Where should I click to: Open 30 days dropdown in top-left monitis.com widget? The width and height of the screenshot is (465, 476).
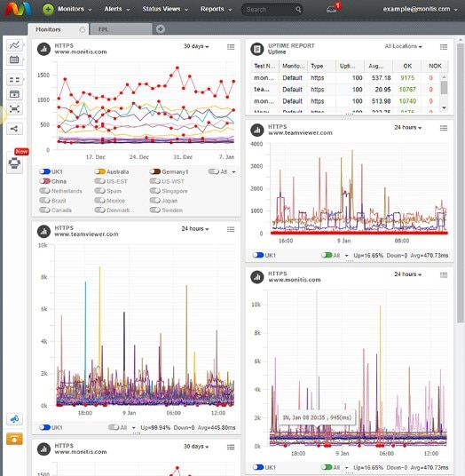coord(196,46)
